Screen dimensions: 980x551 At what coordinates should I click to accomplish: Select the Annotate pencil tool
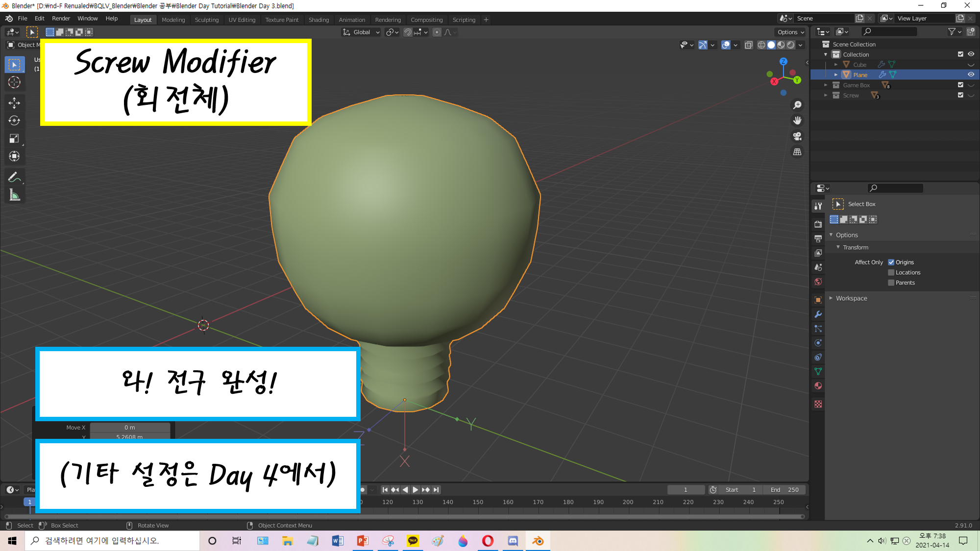coord(14,177)
